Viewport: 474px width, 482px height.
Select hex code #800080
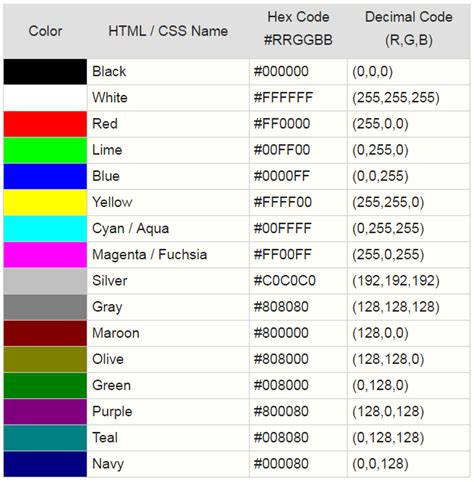tap(281, 412)
